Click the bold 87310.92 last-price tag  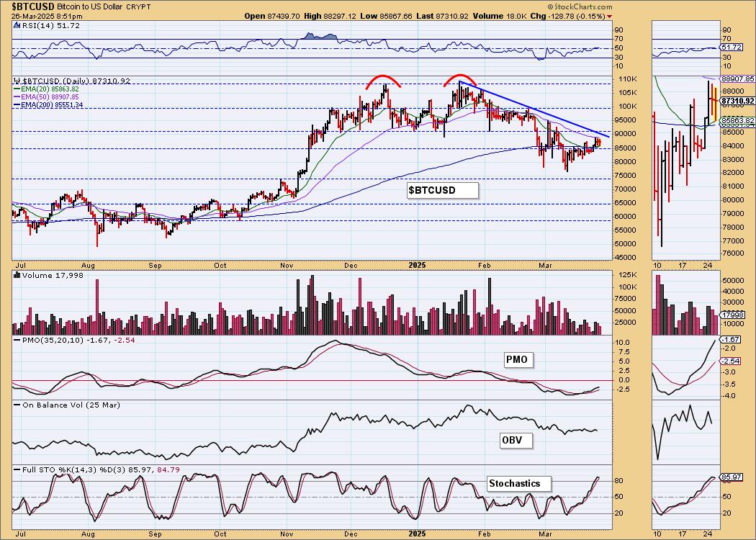[738, 102]
